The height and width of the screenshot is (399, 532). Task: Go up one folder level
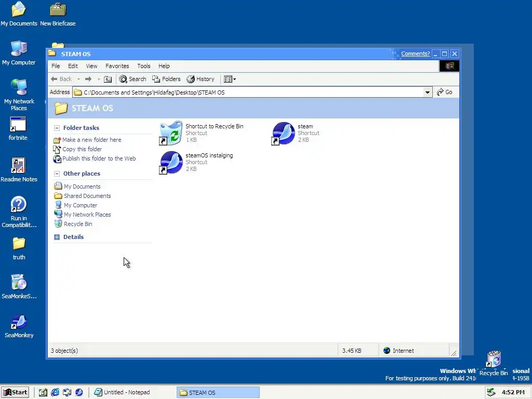(108, 79)
